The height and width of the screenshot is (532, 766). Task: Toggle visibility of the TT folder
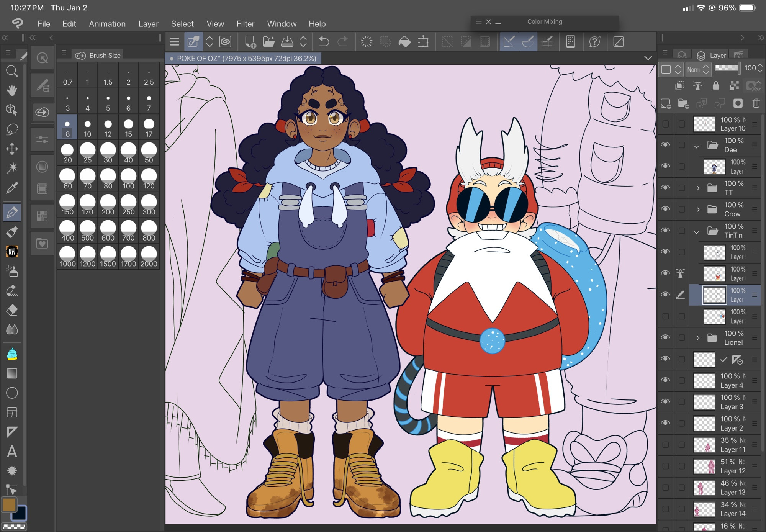(666, 188)
